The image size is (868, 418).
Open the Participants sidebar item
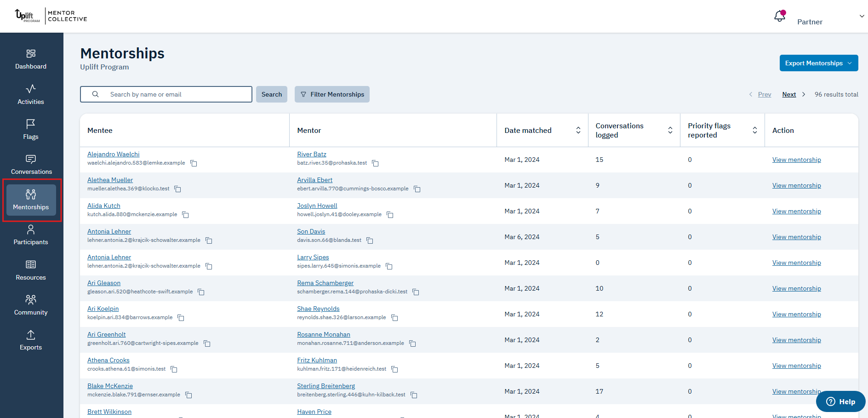[x=31, y=235]
